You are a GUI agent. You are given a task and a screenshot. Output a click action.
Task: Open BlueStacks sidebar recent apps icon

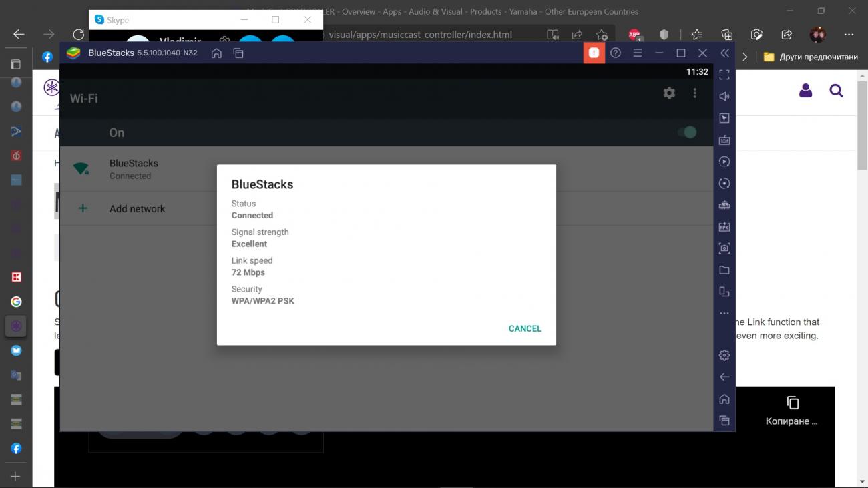click(724, 421)
